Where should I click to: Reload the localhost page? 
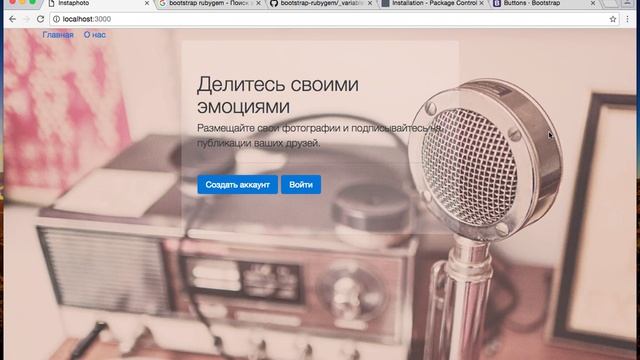(40, 19)
